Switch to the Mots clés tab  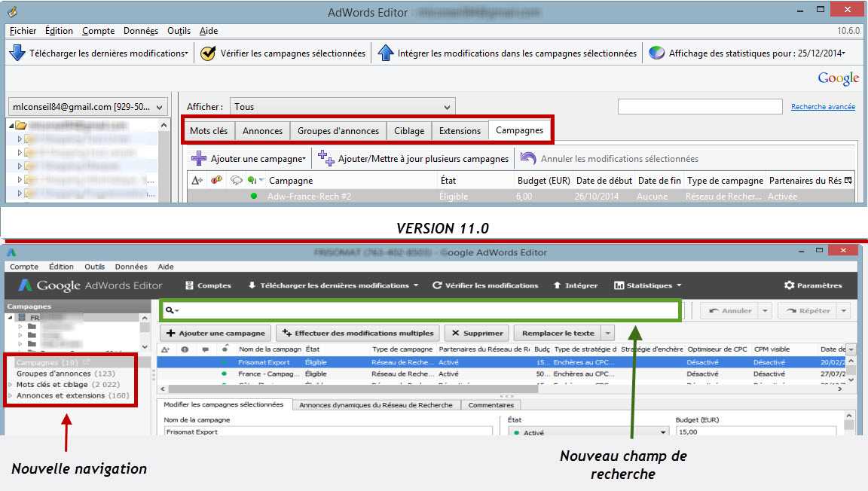click(x=209, y=130)
